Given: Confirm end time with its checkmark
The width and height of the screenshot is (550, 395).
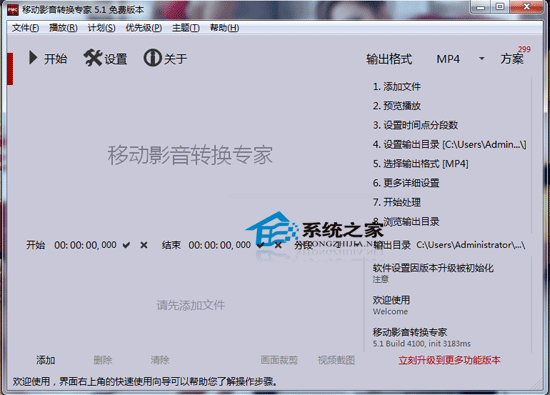Looking at the screenshot, I should click(260, 245).
